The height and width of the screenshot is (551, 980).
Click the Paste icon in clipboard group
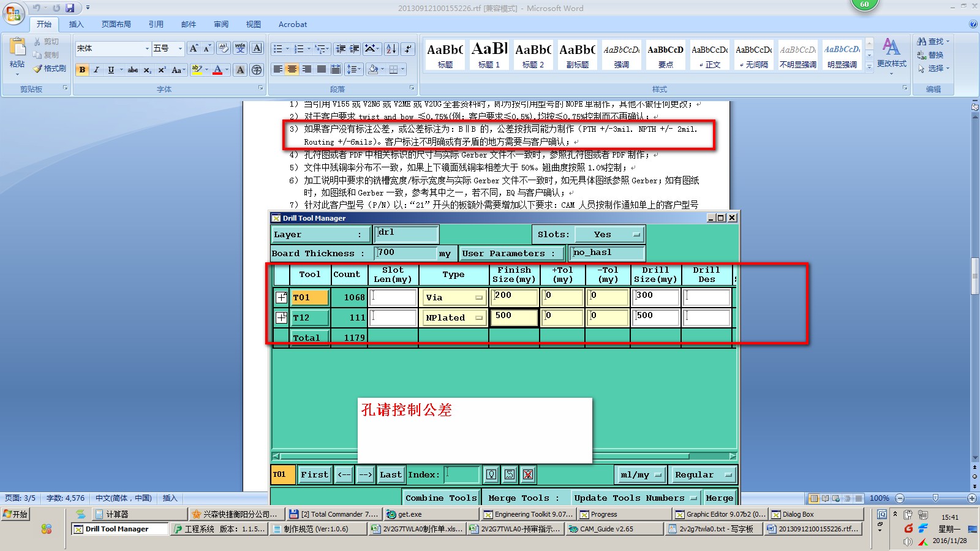point(17,47)
